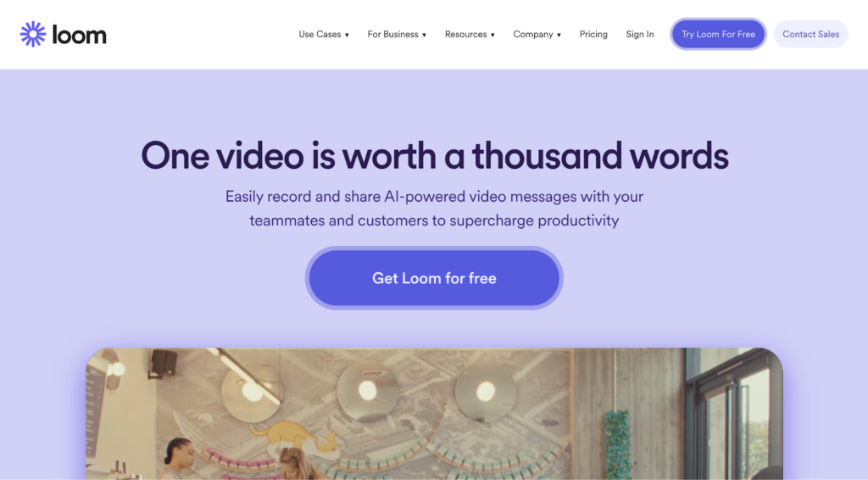
Task: Expand the Use Cases dropdown arrow
Action: 347,35
